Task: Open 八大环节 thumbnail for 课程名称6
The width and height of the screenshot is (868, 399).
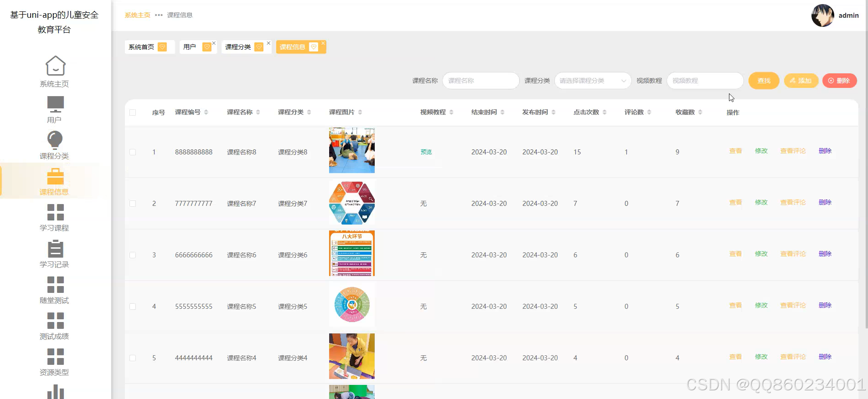Action: pyautogui.click(x=352, y=253)
